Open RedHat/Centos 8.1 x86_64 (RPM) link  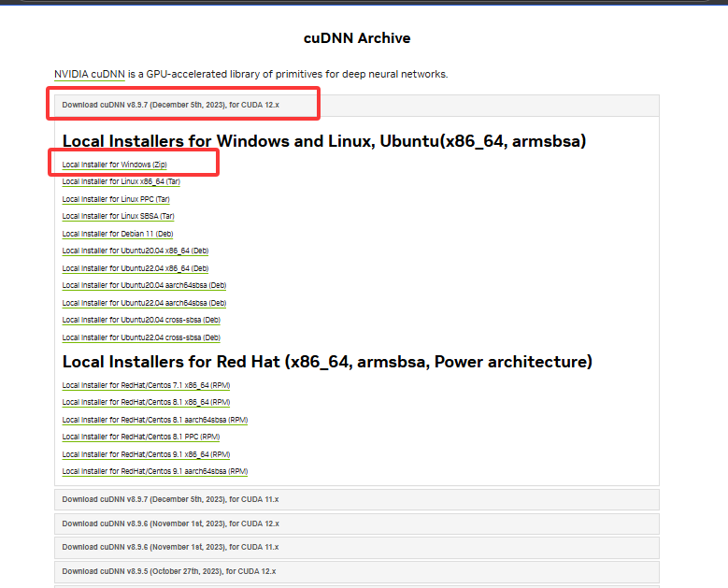tap(146, 402)
